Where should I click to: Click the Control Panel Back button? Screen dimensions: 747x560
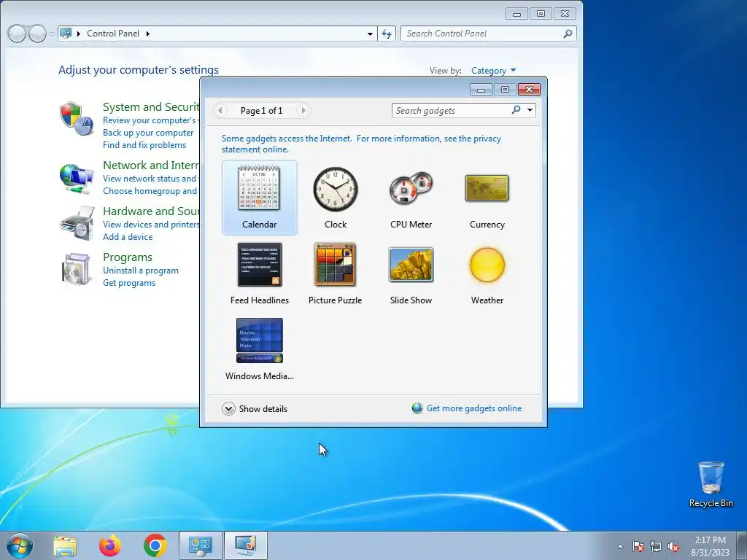[x=17, y=34]
